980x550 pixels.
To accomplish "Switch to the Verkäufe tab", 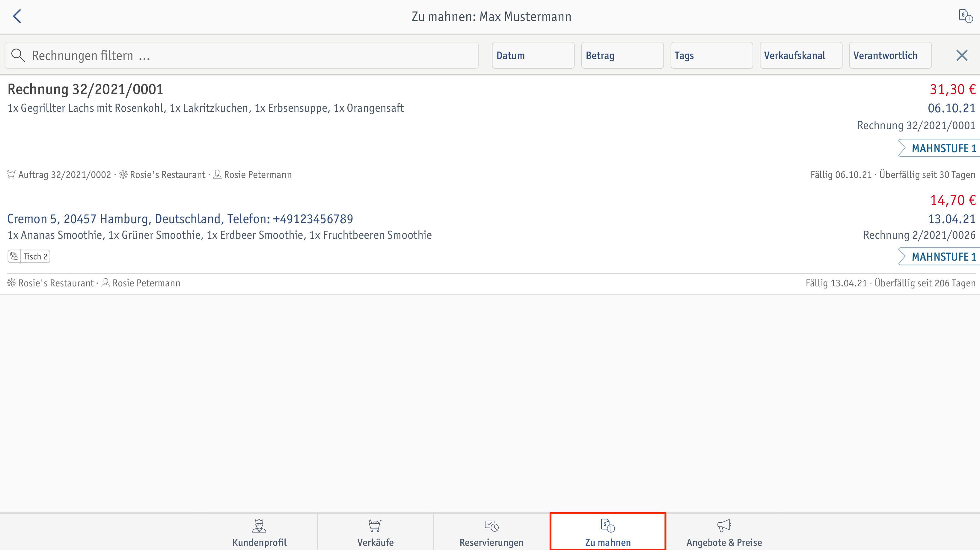I will tap(375, 532).
